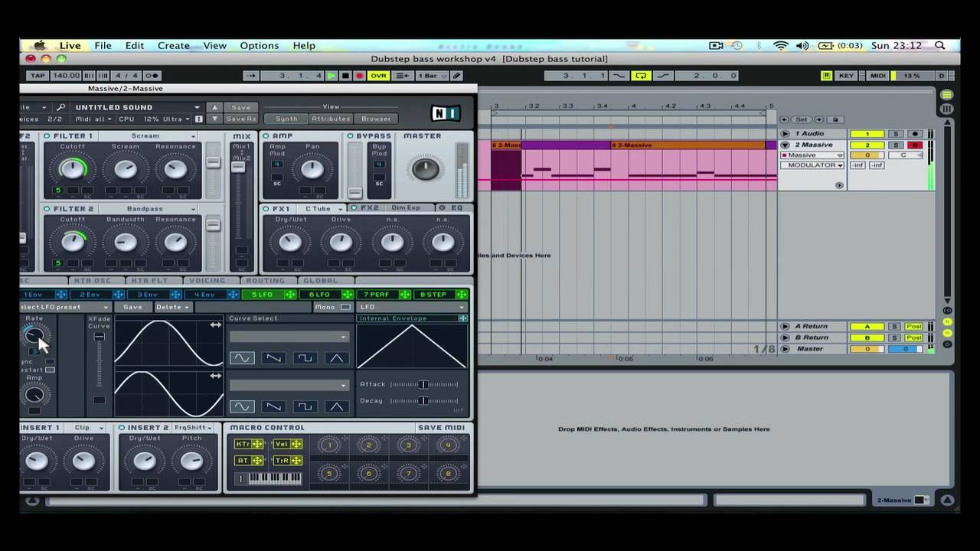The image size is (980, 551).
Task: Click the next preset down arrow
Action: point(215,119)
